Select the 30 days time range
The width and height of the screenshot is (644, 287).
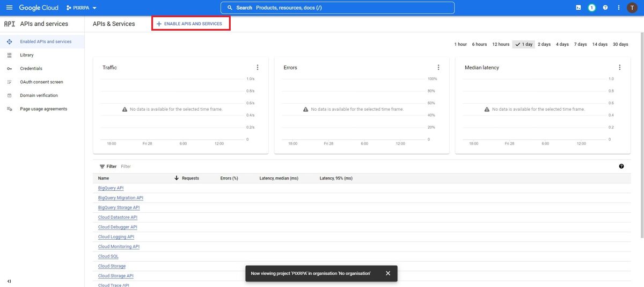620,44
